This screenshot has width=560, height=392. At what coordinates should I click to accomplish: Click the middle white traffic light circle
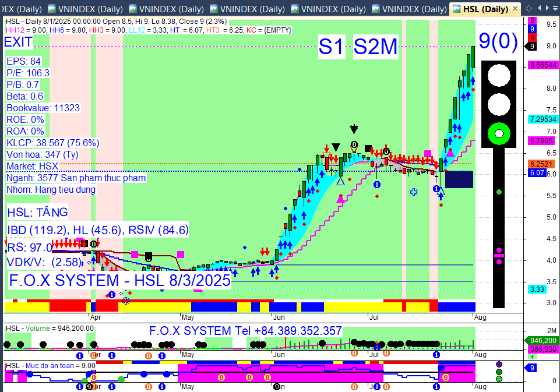(x=499, y=105)
